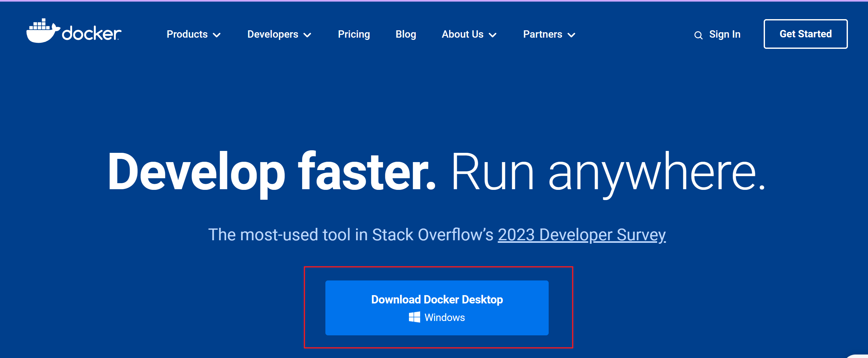Expand the Products dropdown menu
This screenshot has height=358, width=868.
pyautogui.click(x=187, y=34)
